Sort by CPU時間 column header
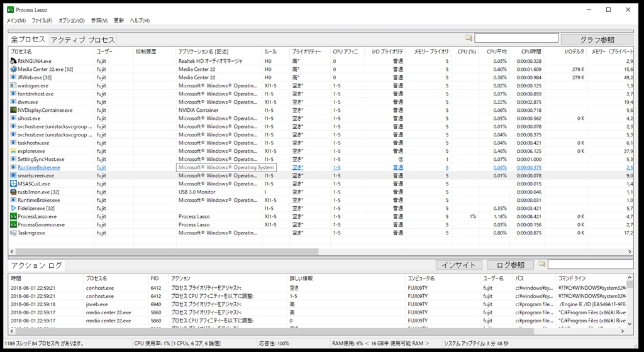The width and height of the screenshot is (644, 352). pyautogui.click(x=527, y=52)
